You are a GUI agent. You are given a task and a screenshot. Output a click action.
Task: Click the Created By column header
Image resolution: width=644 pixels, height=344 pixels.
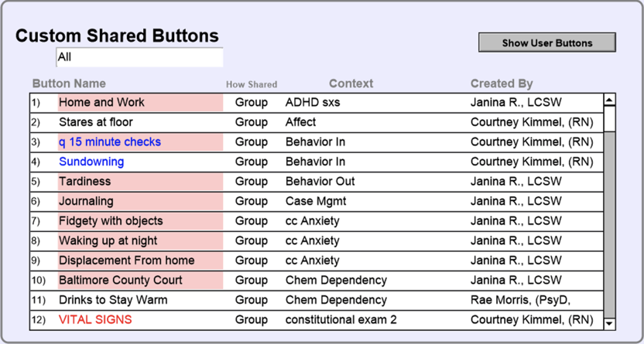[x=502, y=83]
